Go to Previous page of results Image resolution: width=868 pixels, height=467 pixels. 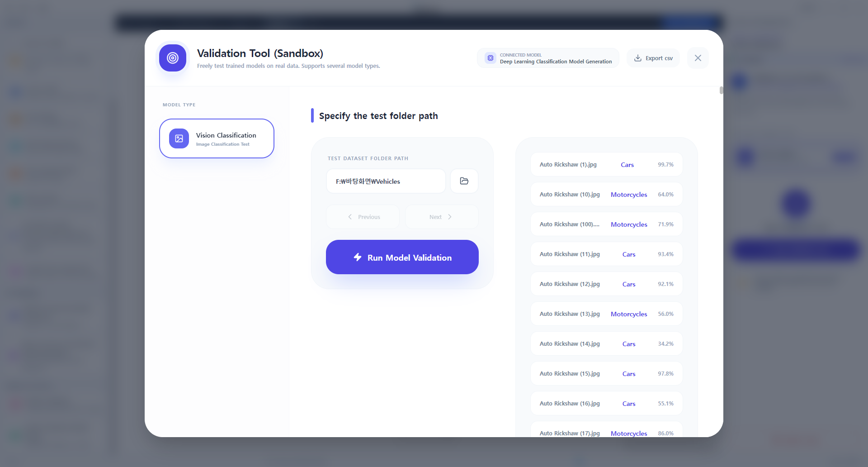coord(363,217)
